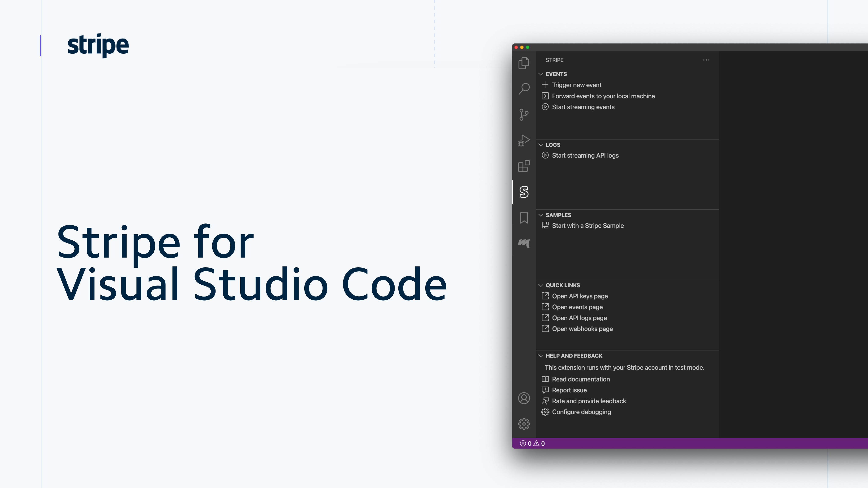The width and height of the screenshot is (868, 488).
Task: Open the Search view in activity bar
Action: pyautogui.click(x=524, y=89)
